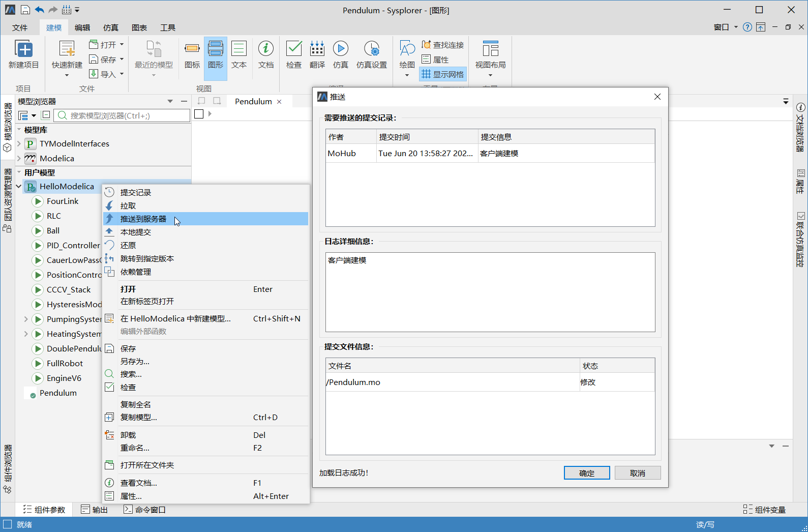Click the play icon beside FourLink

coord(38,201)
